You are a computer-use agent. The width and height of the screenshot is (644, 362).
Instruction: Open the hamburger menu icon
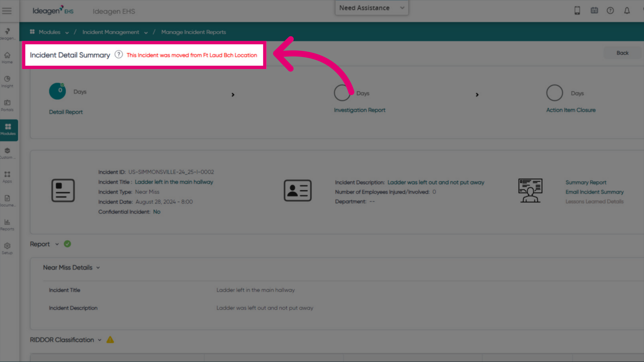pyautogui.click(x=7, y=11)
